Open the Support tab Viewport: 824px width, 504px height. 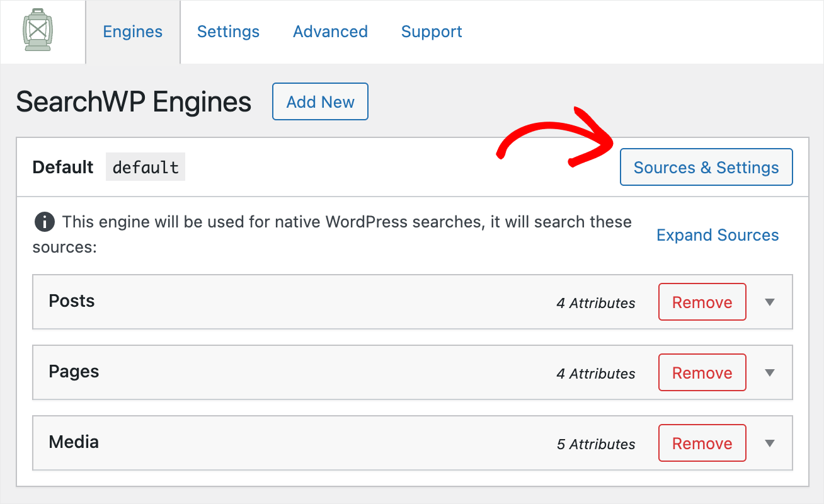coord(432,32)
